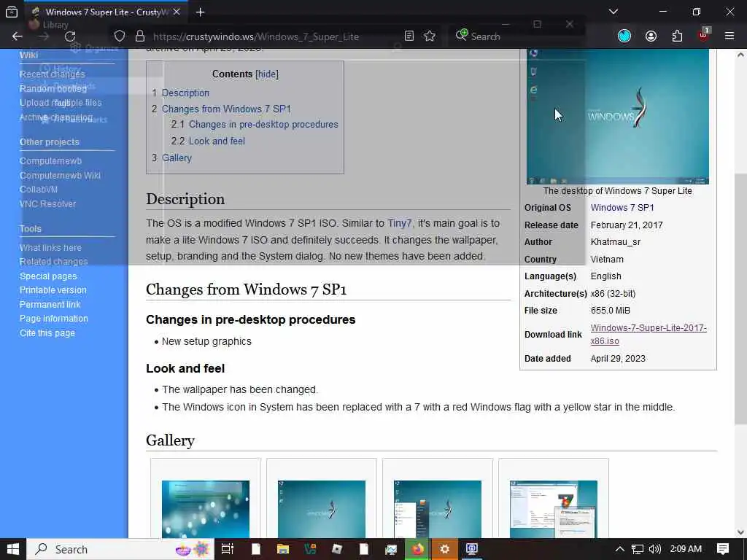Open the Roblox taskbar icon

337,549
